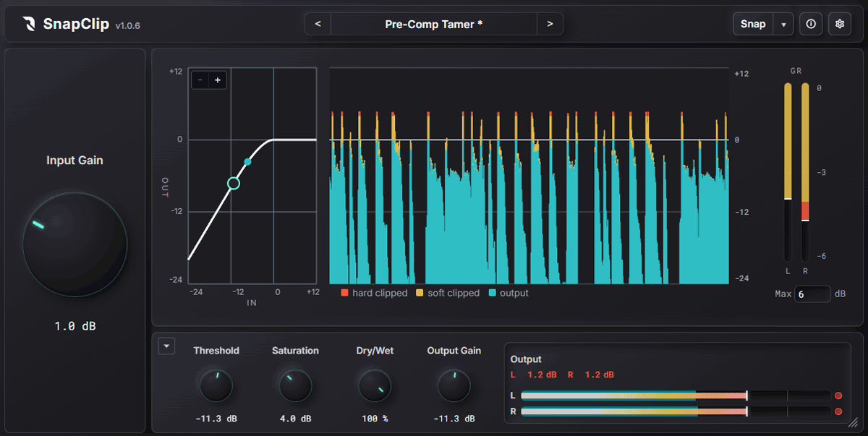Click the L 1.2 dB peak readout
868x436 pixels.
click(x=534, y=375)
